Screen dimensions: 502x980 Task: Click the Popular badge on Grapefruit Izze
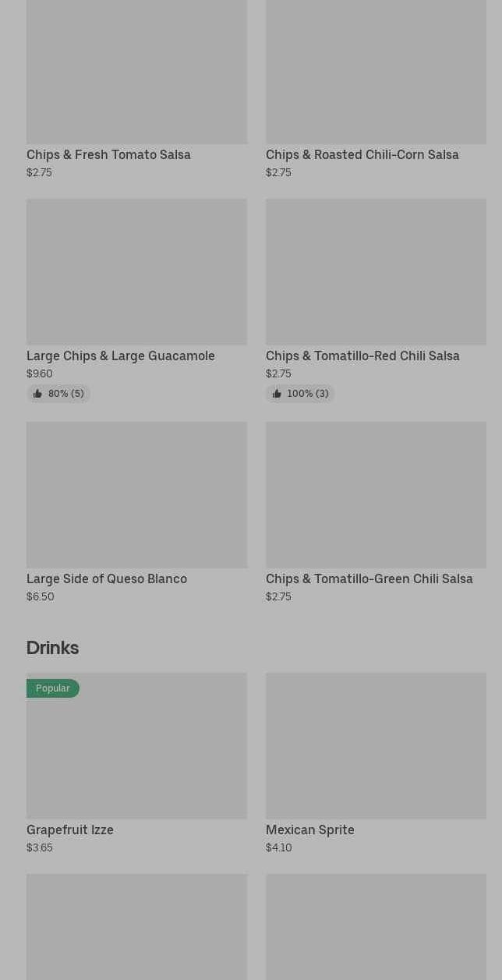click(x=53, y=688)
